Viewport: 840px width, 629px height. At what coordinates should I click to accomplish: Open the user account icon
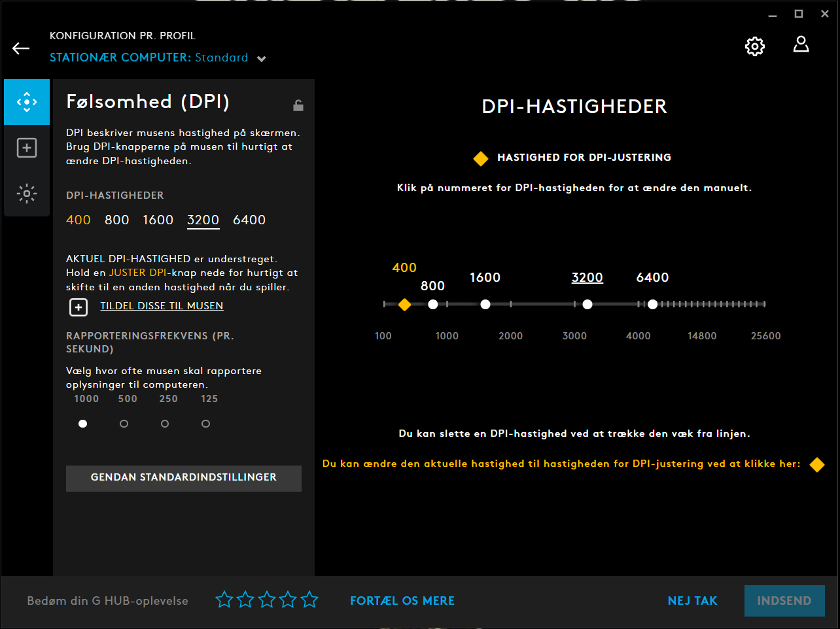click(x=801, y=44)
